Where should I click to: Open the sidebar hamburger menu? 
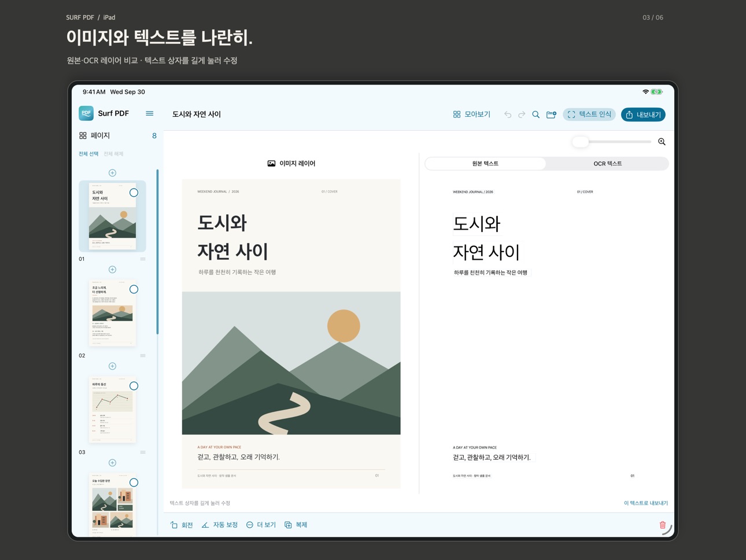150,113
